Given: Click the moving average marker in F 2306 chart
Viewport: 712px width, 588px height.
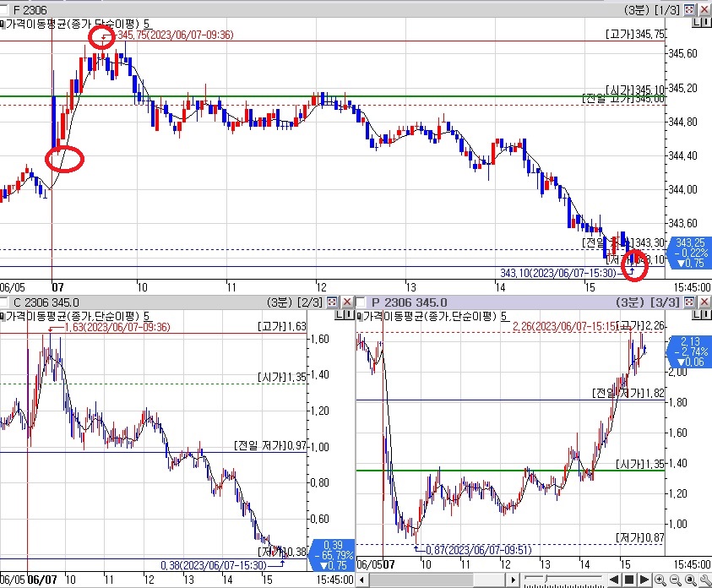Looking at the screenshot, I should tap(3, 24).
